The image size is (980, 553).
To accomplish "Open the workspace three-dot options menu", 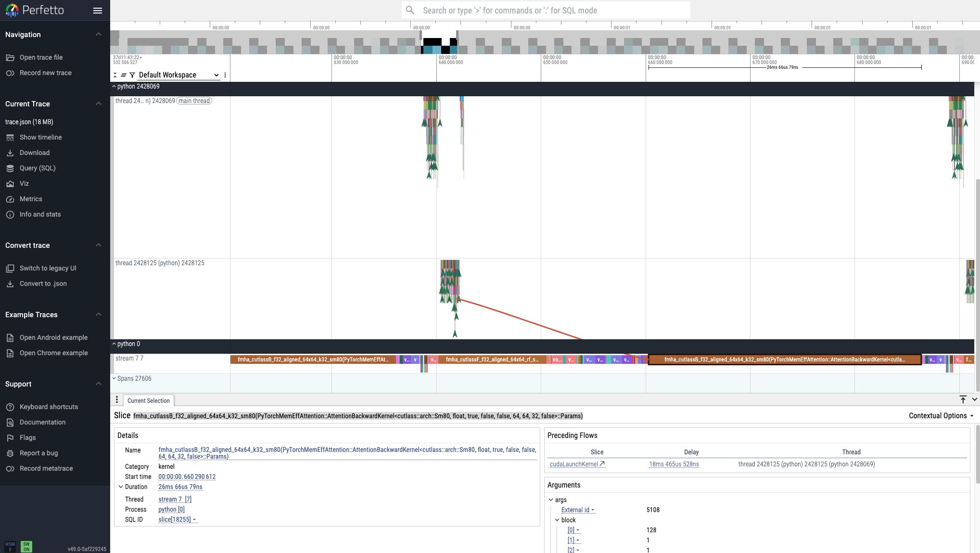I will tap(225, 75).
